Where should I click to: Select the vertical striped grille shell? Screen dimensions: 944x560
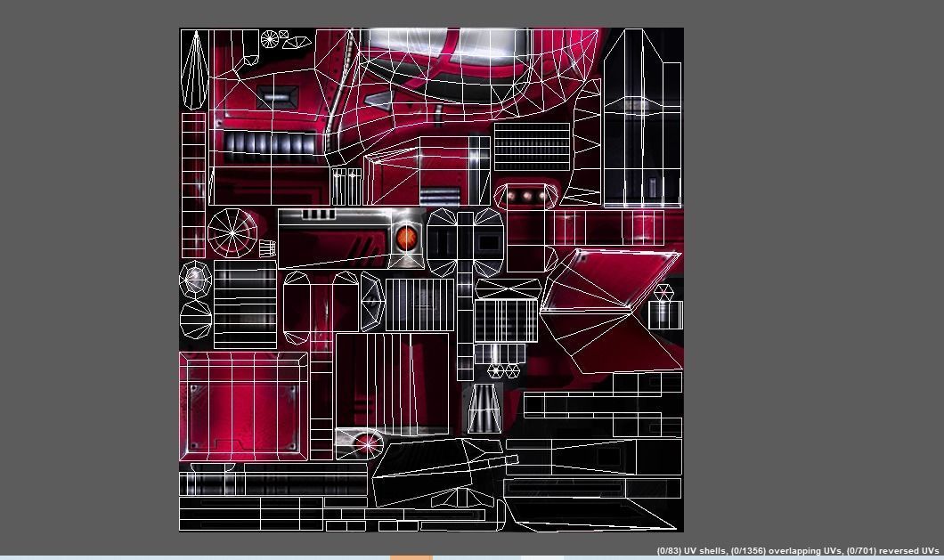click(x=419, y=304)
